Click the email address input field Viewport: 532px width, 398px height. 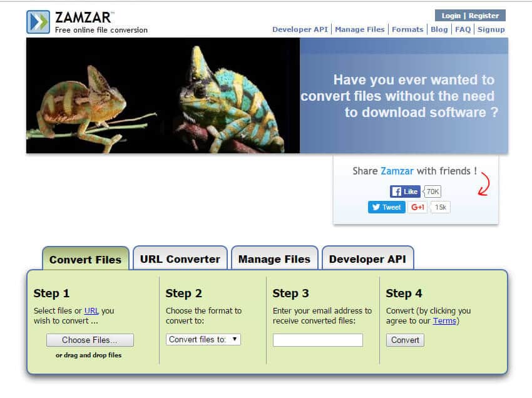318,340
